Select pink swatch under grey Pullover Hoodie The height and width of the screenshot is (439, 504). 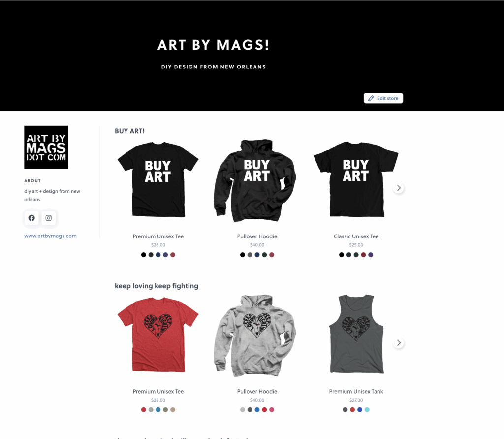coord(272,410)
